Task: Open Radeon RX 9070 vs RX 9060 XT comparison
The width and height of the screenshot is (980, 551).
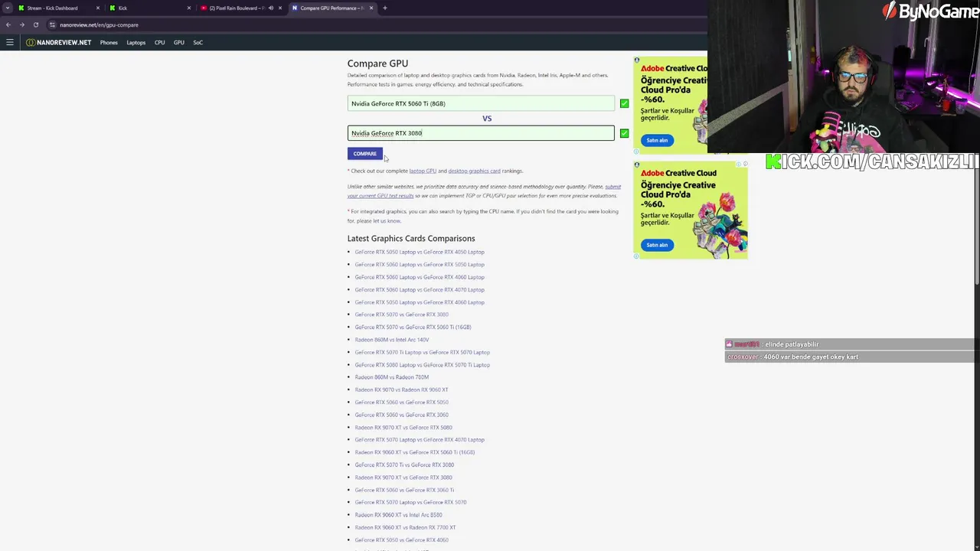Action: pyautogui.click(x=401, y=390)
